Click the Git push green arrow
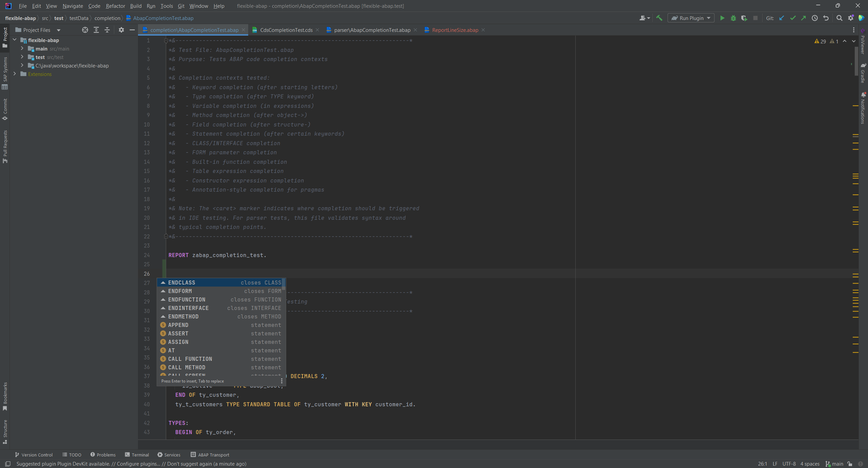 tap(803, 18)
